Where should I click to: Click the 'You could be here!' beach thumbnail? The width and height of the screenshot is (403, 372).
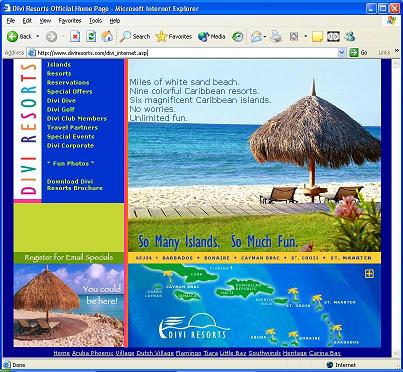[69, 305]
